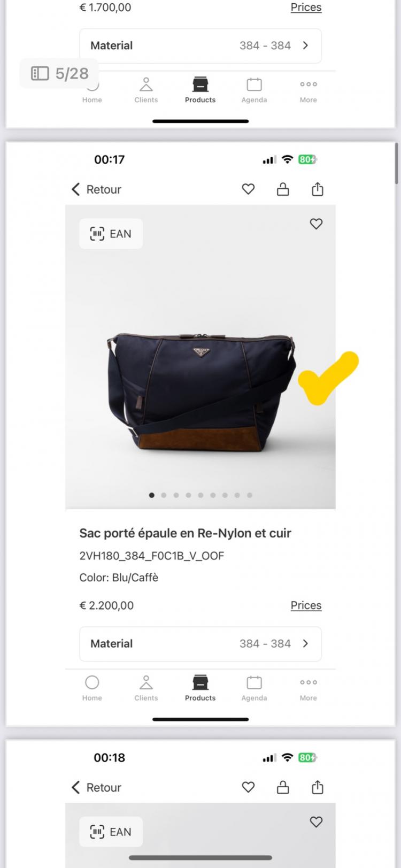Go back with Retour at 00:17
This screenshot has height=868, width=401.
coord(96,189)
